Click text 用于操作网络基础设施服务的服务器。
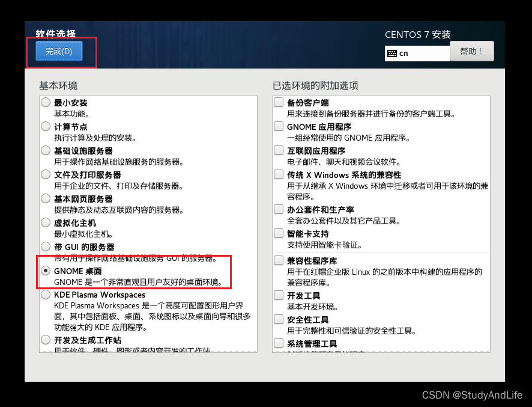Viewport: 532px width, 407px height. 119,162
